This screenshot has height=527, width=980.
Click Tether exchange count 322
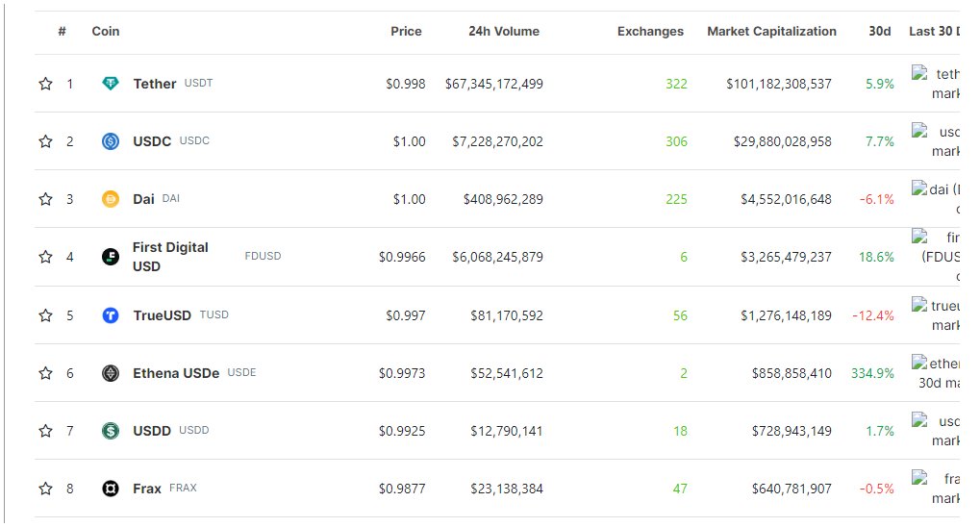pos(676,84)
